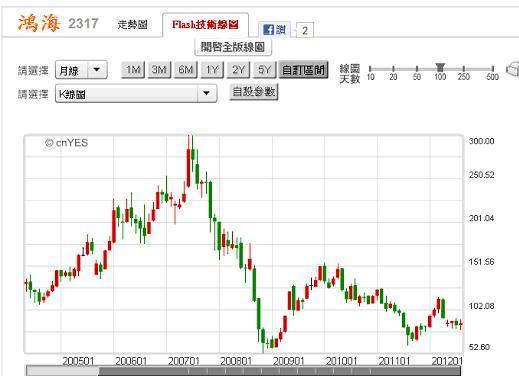
Task: Choose the 自訂區間 custom range button
Action: tap(303, 70)
